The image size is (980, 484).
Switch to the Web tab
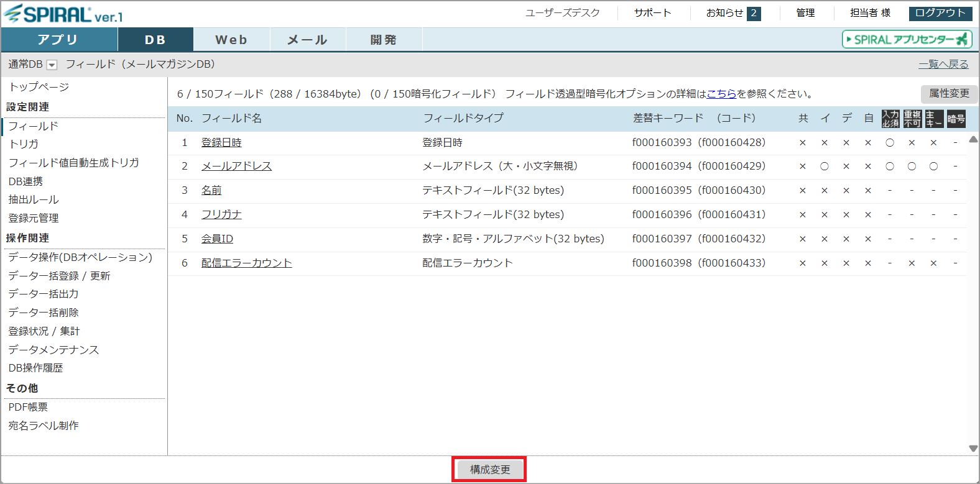pos(231,40)
